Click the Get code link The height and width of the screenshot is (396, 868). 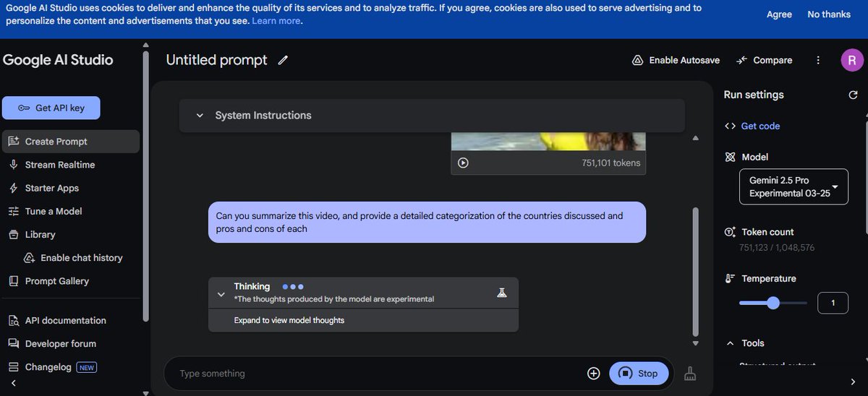[760, 126]
